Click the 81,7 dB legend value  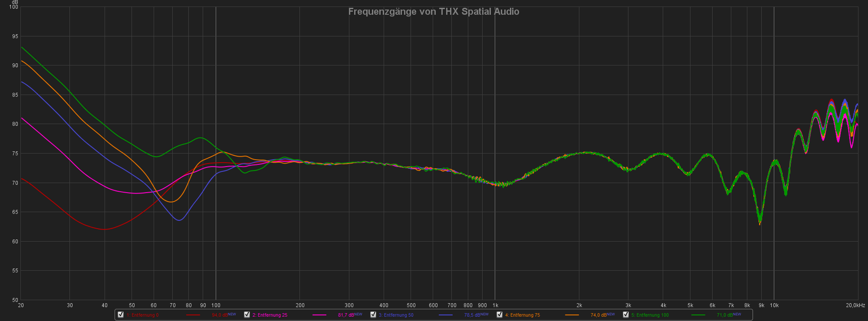click(x=346, y=315)
